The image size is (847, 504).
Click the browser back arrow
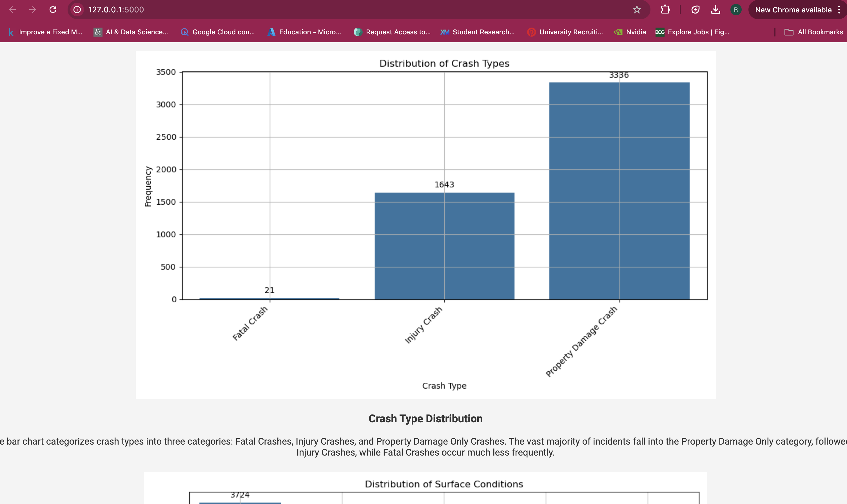[x=13, y=10]
